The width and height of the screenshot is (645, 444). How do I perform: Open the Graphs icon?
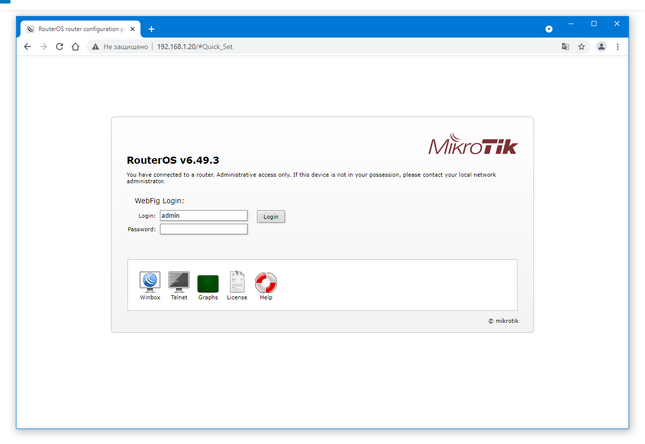pos(208,287)
